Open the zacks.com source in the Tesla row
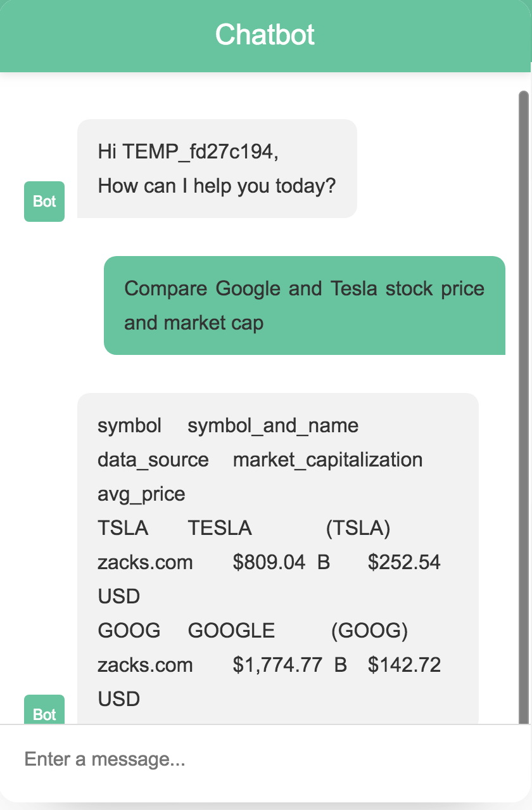 click(145, 562)
